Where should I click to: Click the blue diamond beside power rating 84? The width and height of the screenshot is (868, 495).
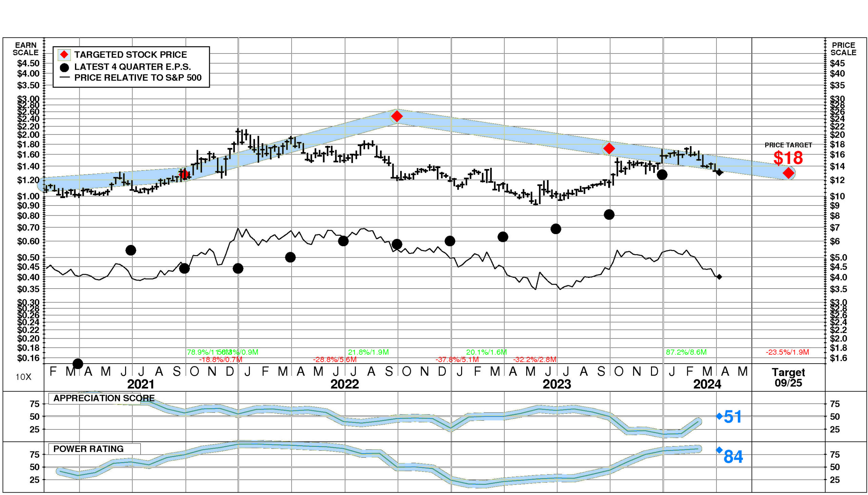tap(719, 450)
